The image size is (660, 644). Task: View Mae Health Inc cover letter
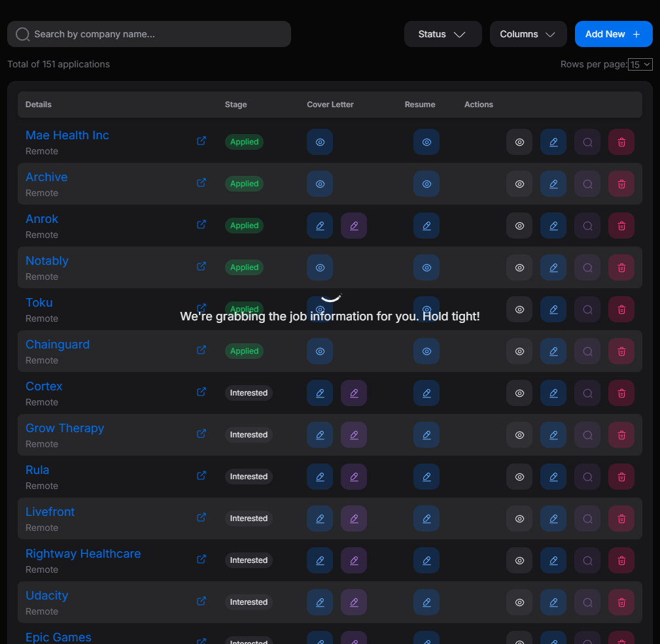[320, 142]
